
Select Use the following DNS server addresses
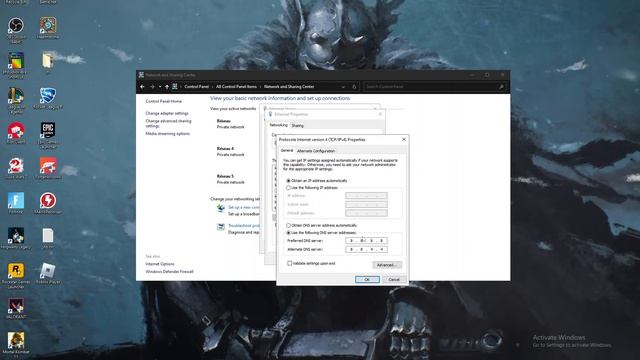[x=289, y=233]
